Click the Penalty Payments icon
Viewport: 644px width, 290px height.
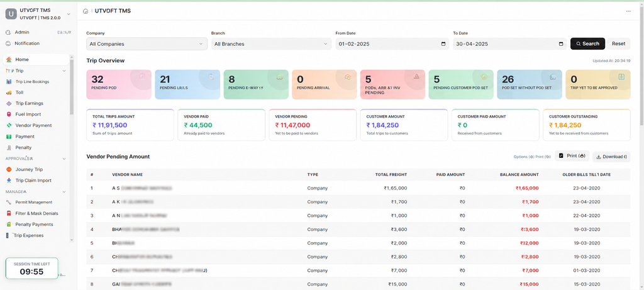[x=9, y=225]
